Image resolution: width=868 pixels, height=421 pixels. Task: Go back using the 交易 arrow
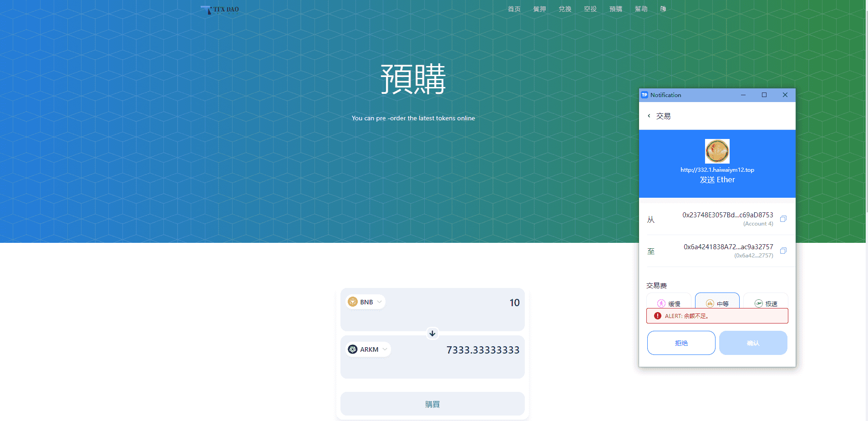pos(649,116)
